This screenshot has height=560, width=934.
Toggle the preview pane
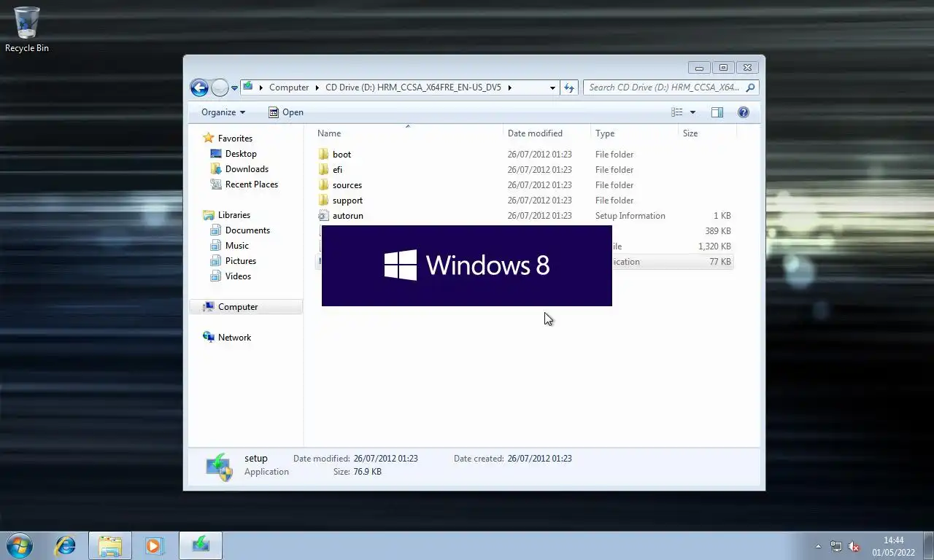pyautogui.click(x=717, y=112)
